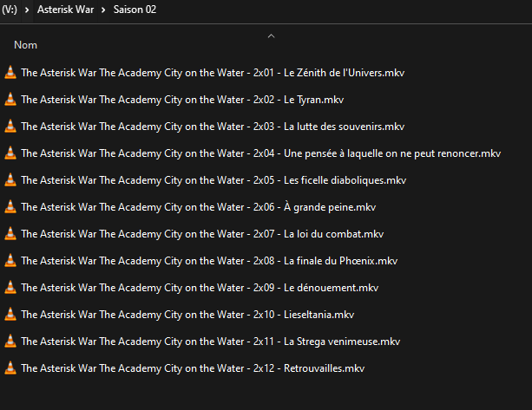This screenshot has height=410, width=532.
Task: Click sort arrow above the Nom column
Action: pyautogui.click(x=271, y=36)
